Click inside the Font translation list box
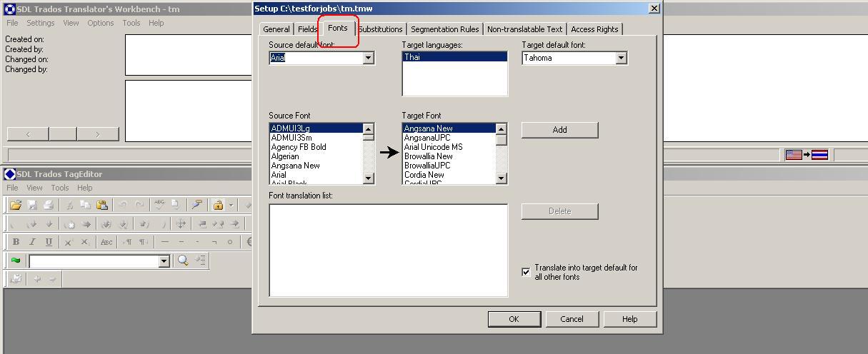The image size is (868, 354). tap(389, 251)
